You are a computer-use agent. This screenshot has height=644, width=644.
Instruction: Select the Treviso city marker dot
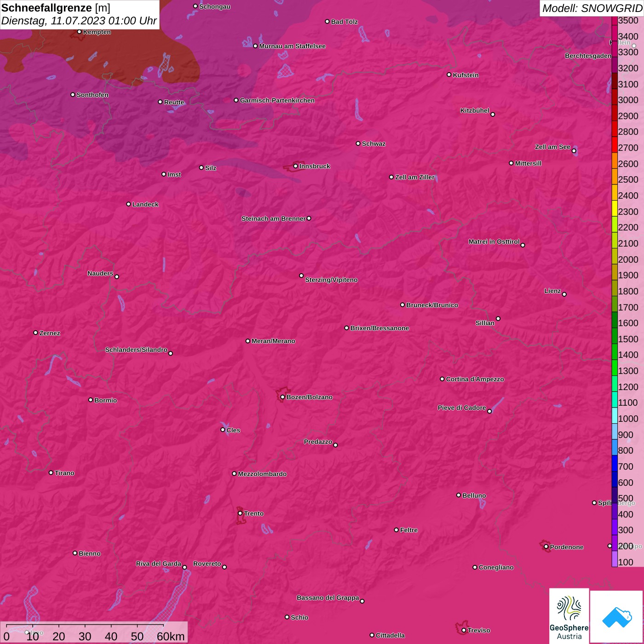pyautogui.click(x=464, y=630)
